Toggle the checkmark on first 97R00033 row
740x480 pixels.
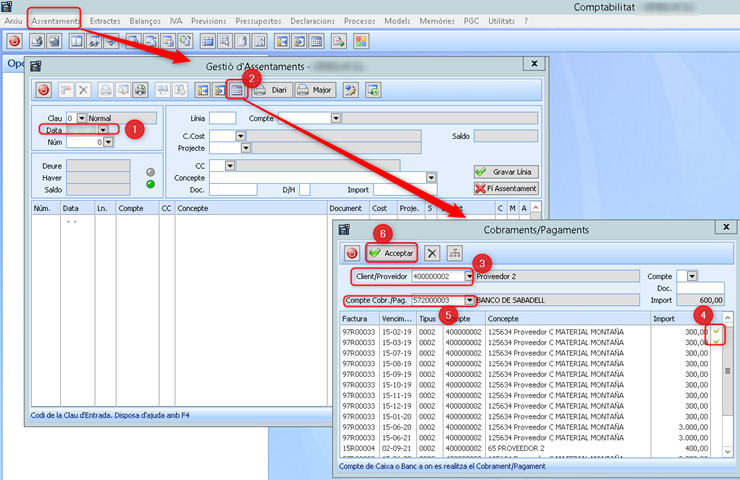click(715, 330)
